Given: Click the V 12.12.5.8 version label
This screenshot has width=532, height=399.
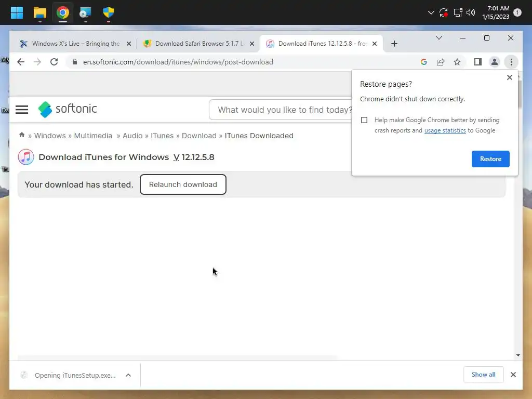Looking at the screenshot, I should (x=194, y=157).
